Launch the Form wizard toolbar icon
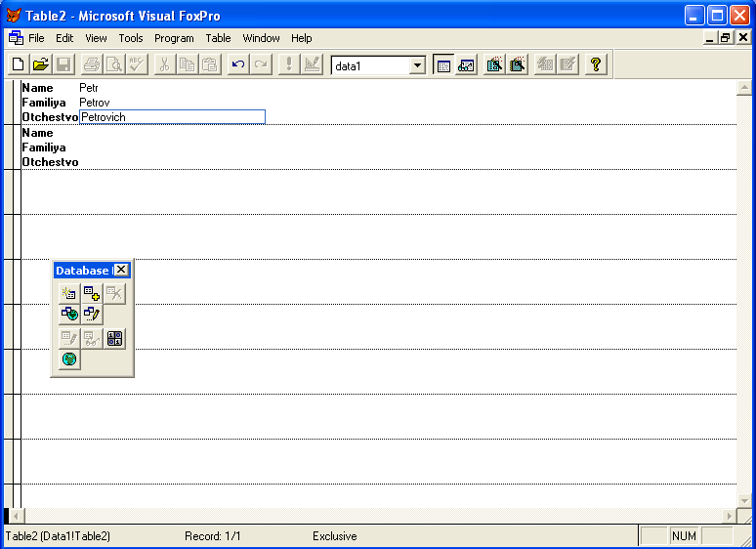 coord(494,64)
